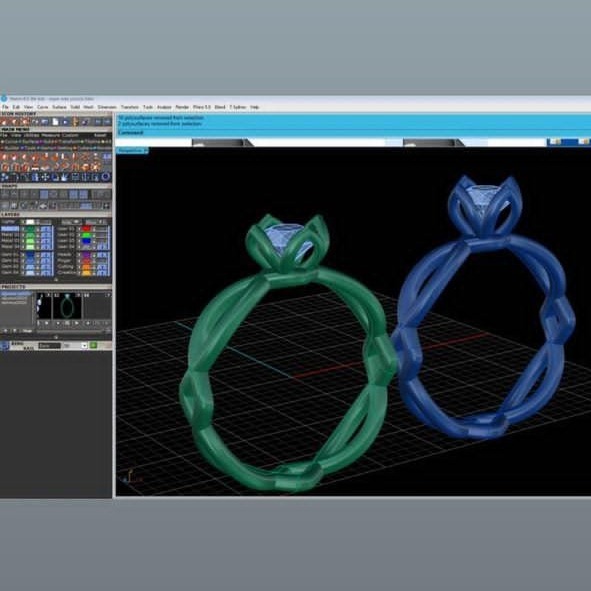Open the green ring thumbnail in Projects
This screenshot has width=591, height=591.
click(x=67, y=307)
